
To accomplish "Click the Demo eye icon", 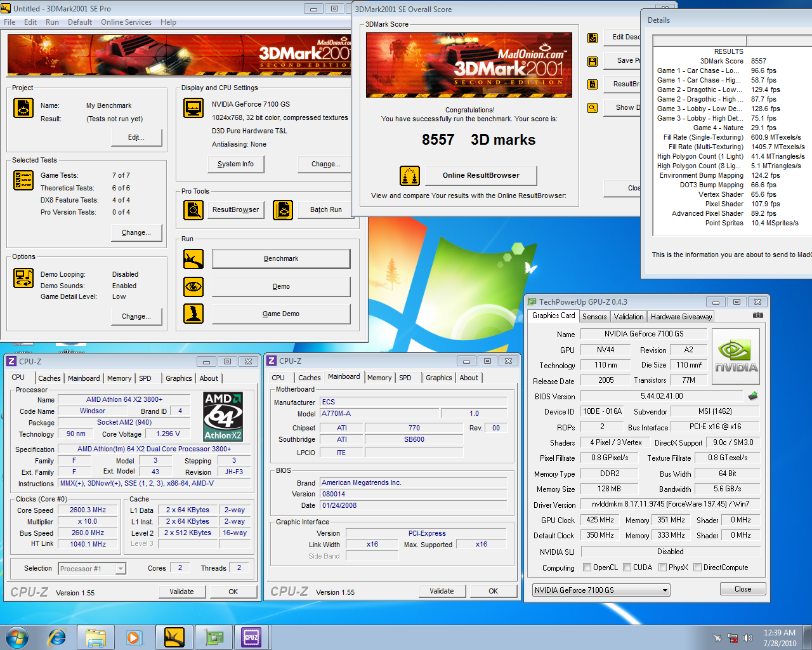I will pyautogui.click(x=193, y=287).
